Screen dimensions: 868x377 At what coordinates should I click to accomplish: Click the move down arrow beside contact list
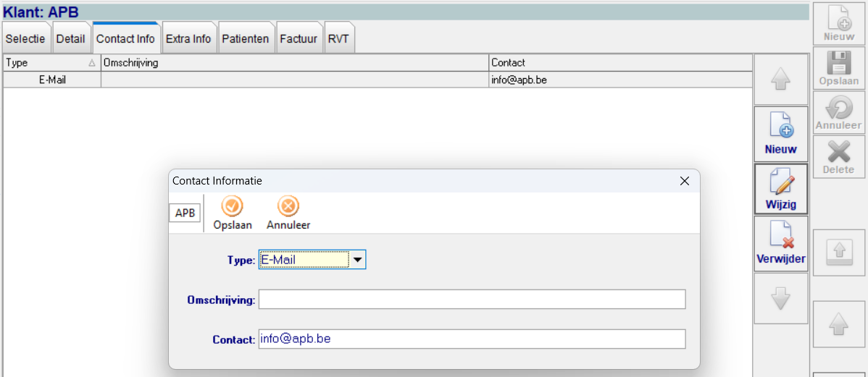780,299
